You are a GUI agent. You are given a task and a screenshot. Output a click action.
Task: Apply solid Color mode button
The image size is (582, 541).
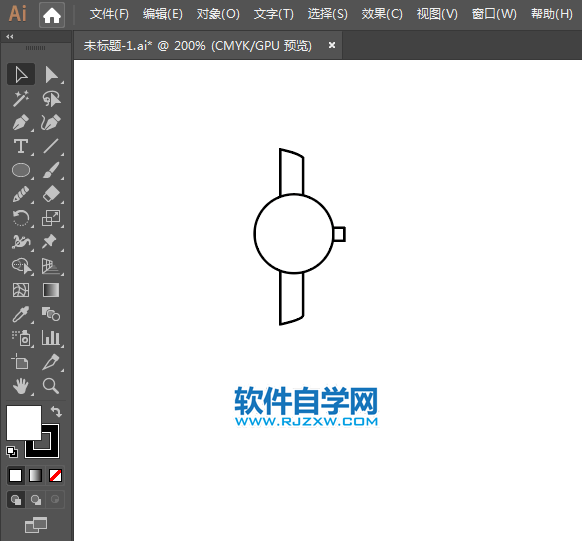(x=16, y=475)
